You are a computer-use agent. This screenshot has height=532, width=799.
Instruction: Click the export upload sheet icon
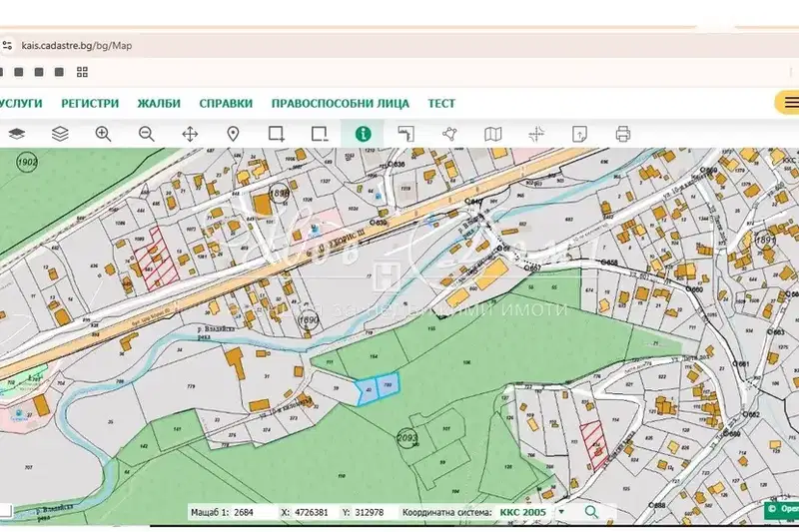pos(579,134)
